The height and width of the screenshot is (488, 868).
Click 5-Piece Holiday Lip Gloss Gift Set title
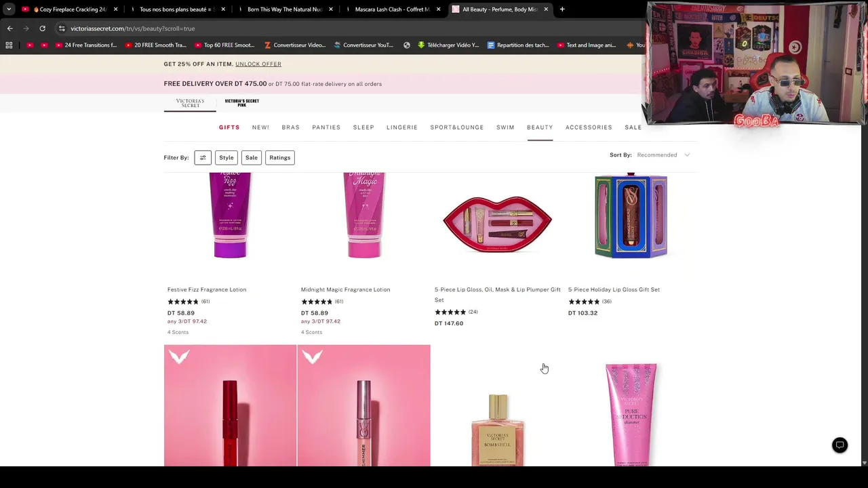click(x=614, y=289)
